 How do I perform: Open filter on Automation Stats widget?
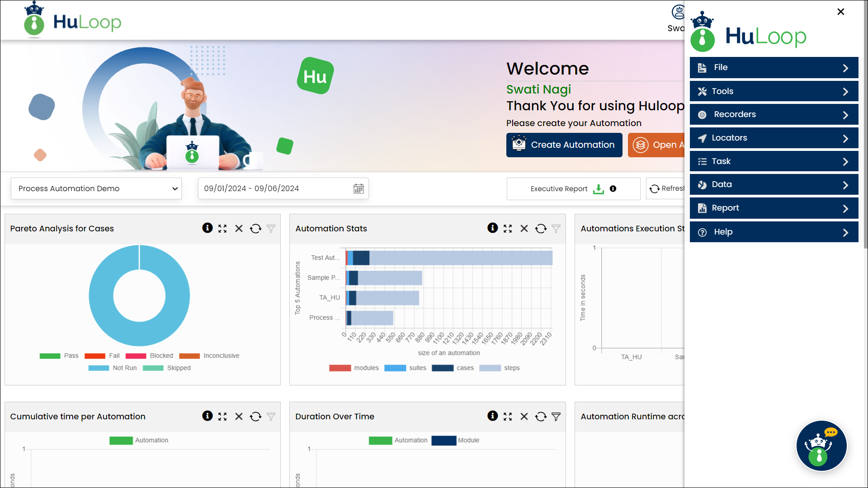[556, 229]
